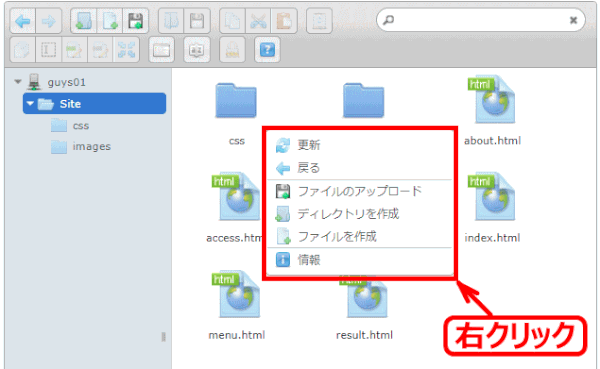The width and height of the screenshot is (600, 369).
Task: Open Help with the question mark icon
Action: tap(267, 50)
